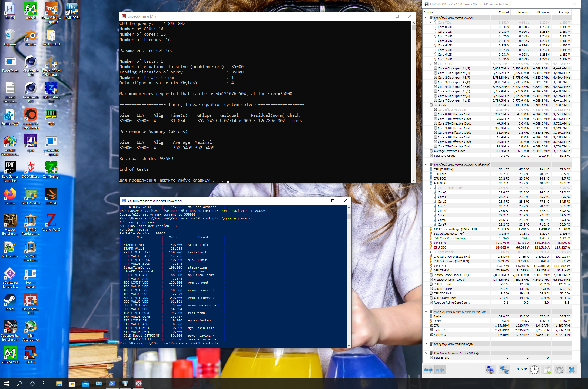The width and height of the screenshot is (588, 389).
Task: Switch to PowerShell in the taskbar
Action: point(112,384)
